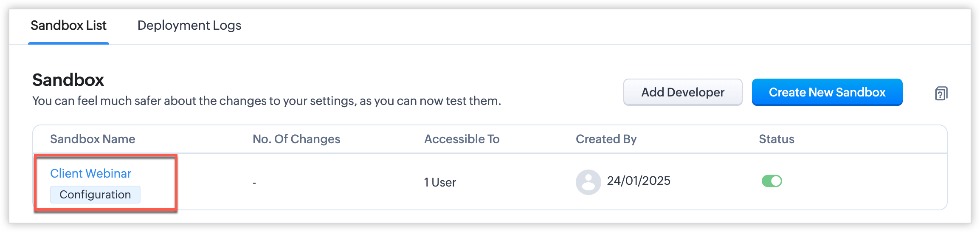Viewport: 980px width, 232px height.
Task: Click the No. Of Changes column header
Action: [296, 139]
